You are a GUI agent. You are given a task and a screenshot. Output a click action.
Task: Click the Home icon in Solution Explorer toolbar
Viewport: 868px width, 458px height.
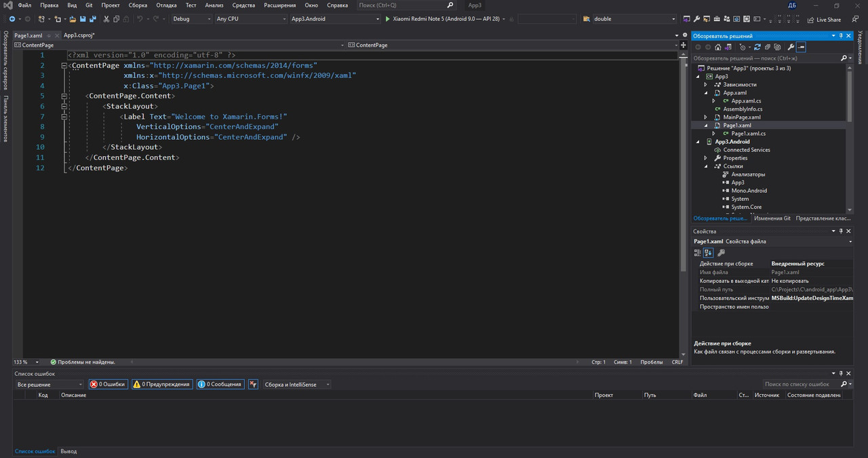point(718,47)
